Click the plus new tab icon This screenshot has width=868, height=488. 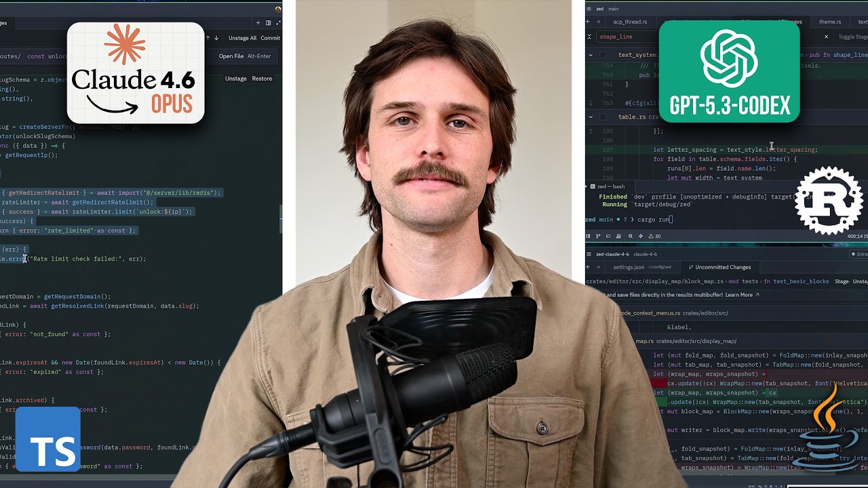[258, 23]
